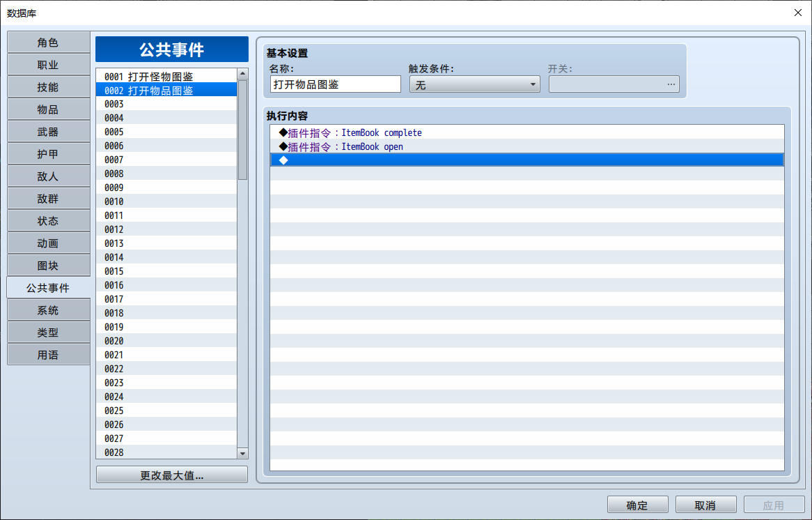The width and height of the screenshot is (812, 520).
Task: Select the 公共事件 tab
Action: pyautogui.click(x=48, y=288)
